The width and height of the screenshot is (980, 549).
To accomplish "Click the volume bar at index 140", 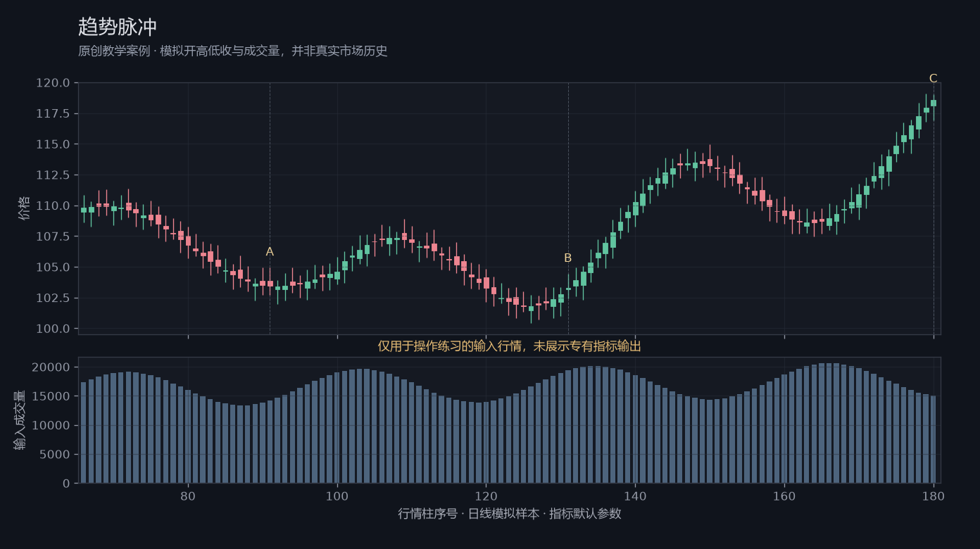I will (635, 429).
